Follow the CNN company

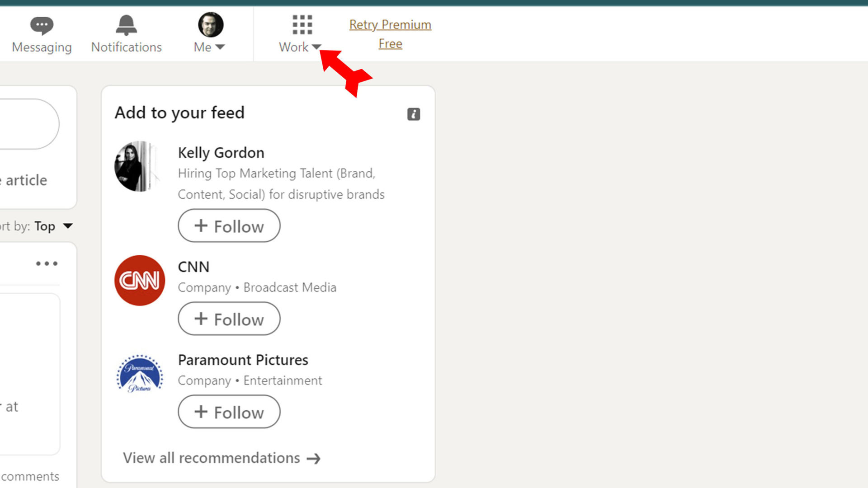229,319
